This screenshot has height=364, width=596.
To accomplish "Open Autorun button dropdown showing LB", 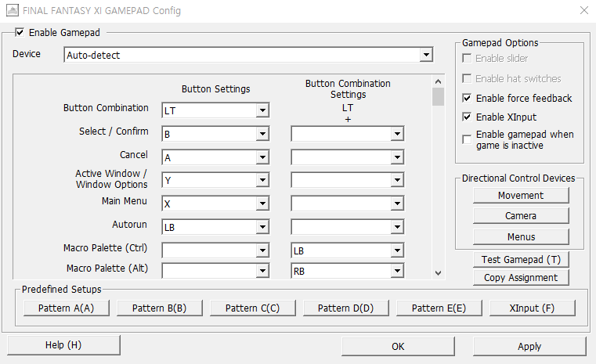I will click(x=215, y=227).
